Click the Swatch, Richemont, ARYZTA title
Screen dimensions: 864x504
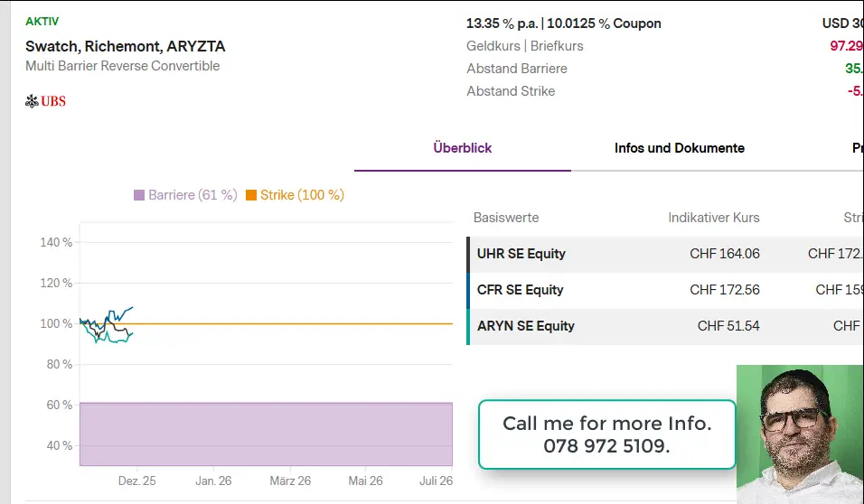[x=125, y=46]
